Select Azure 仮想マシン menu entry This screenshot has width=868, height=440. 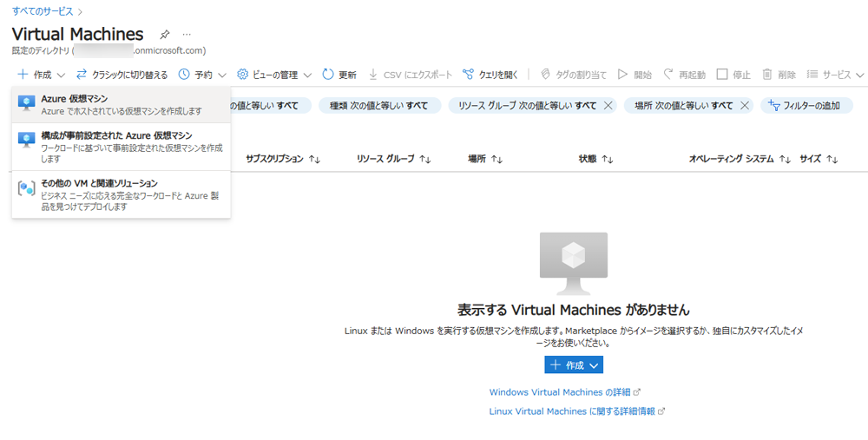(121, 105)
